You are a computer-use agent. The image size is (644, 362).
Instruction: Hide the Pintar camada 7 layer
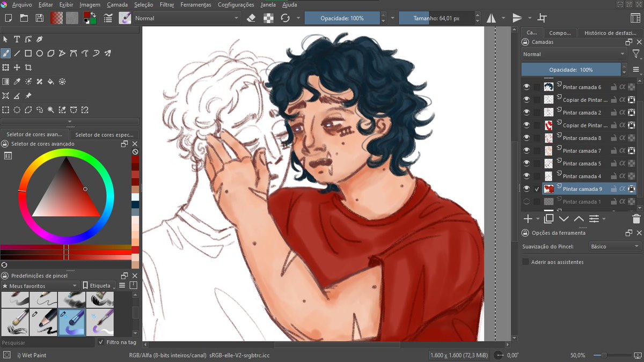[526, 151]
